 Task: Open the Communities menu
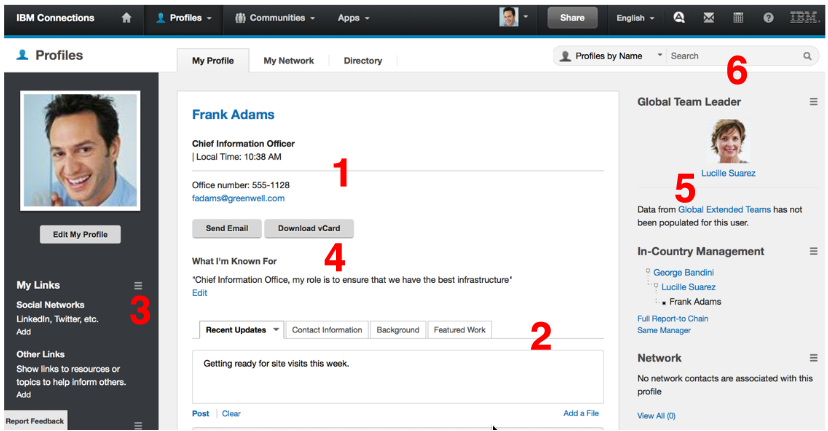pos(275,18)
